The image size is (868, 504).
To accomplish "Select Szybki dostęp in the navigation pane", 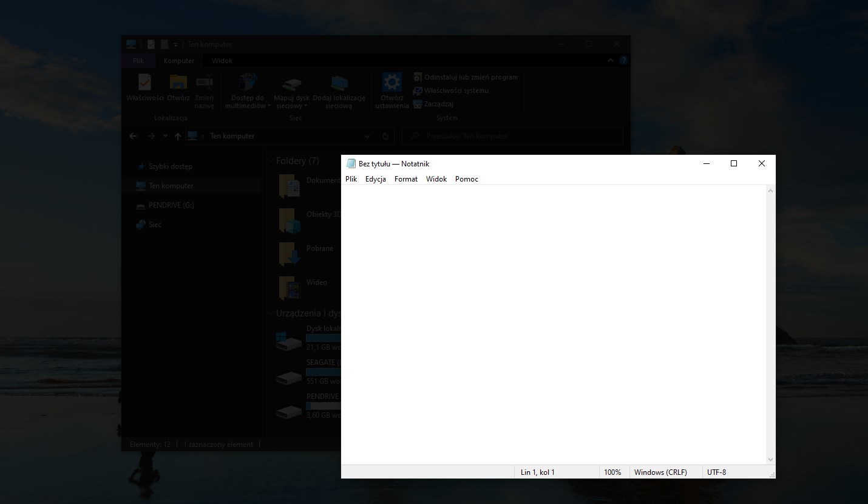I will click(164, 166).
